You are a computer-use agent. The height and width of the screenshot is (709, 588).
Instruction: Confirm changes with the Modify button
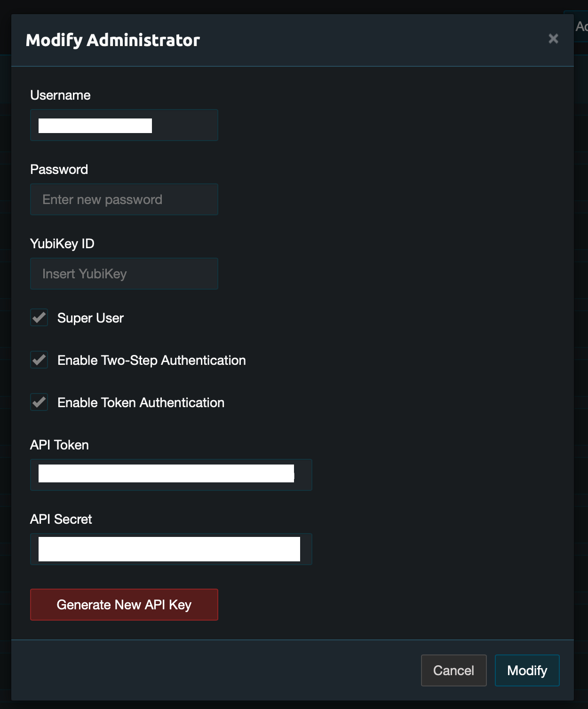527,670
